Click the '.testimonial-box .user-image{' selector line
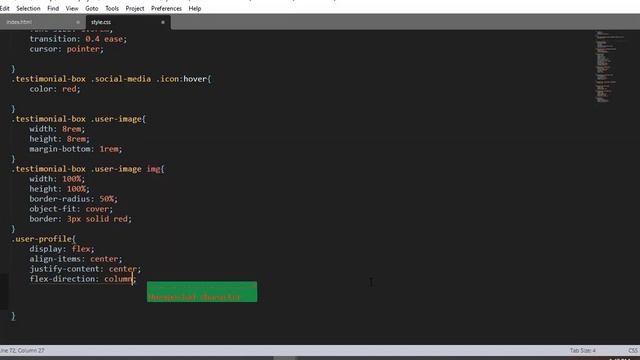Image resolution: width=640 pixels, height=360 pixels. click(x=78, y=119)
